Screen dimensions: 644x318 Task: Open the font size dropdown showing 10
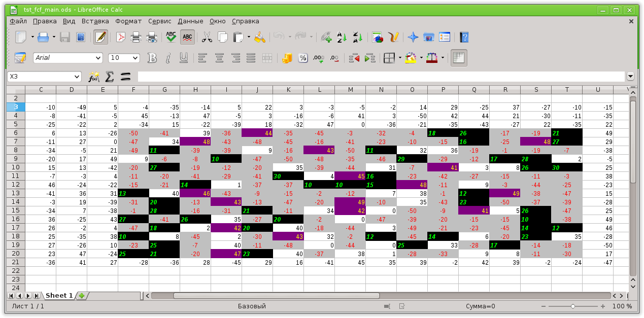pyautogui.click(x=135, y=58)
